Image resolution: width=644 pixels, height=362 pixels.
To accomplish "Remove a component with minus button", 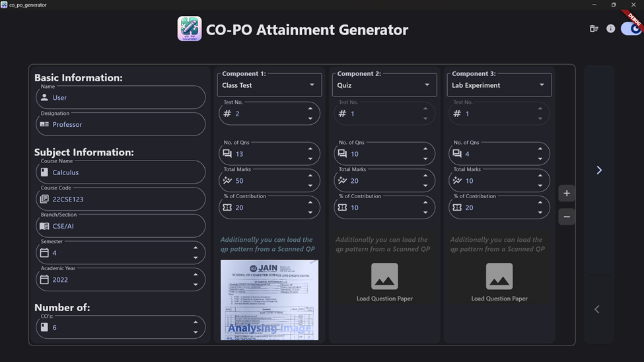I will point(567,217).
